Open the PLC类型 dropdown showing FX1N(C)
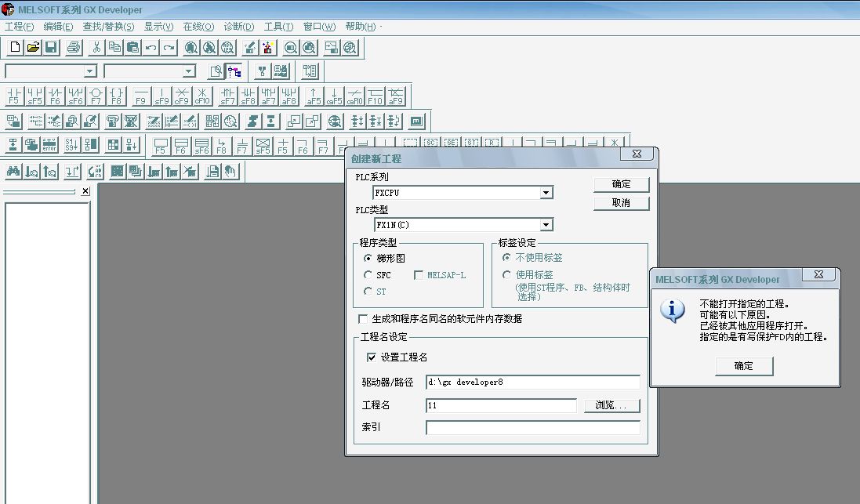This screenshot has height=504, width=860. (x=546, y=225)
